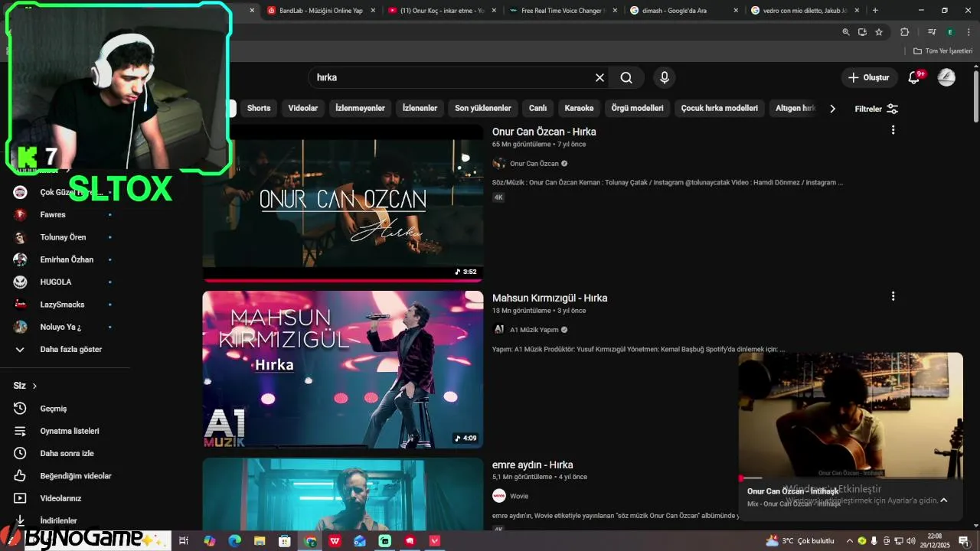
Task: Click the miniplayer video of Onur Can Özcan
Action: pos(851,416)
